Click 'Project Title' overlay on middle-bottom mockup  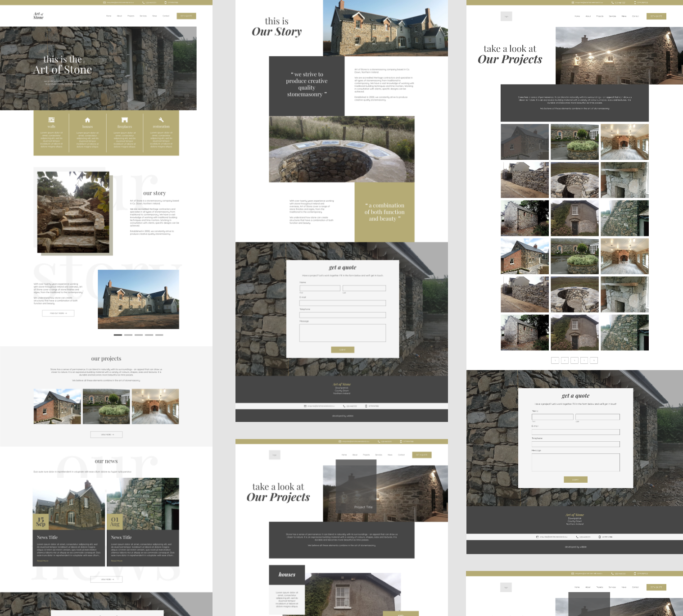click(363, 507)
